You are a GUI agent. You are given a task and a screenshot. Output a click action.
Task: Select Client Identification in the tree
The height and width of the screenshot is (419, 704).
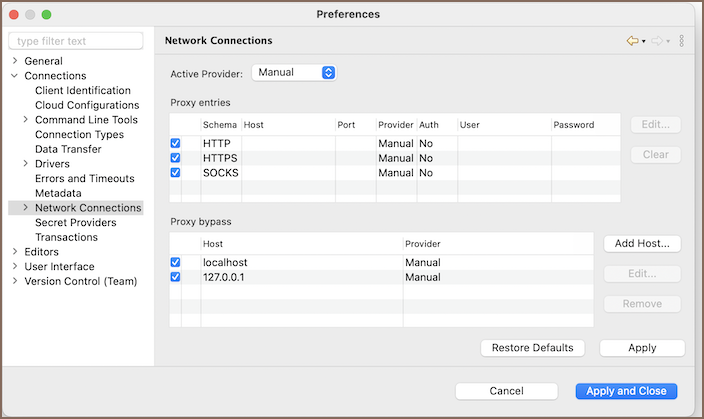point(82,91)
